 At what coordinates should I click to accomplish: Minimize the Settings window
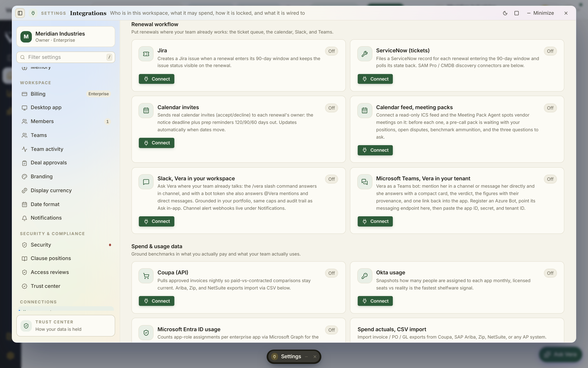[540, 13]
